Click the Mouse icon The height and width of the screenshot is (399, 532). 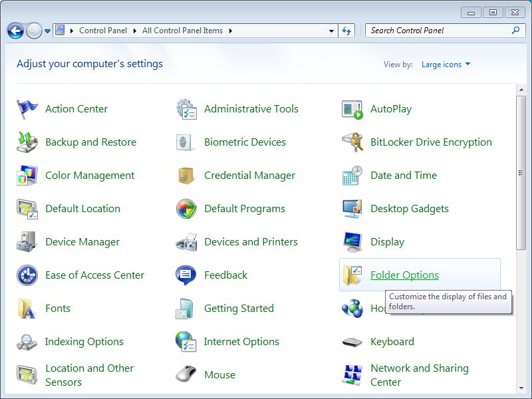pyautogui.click(x=186, y=374)
